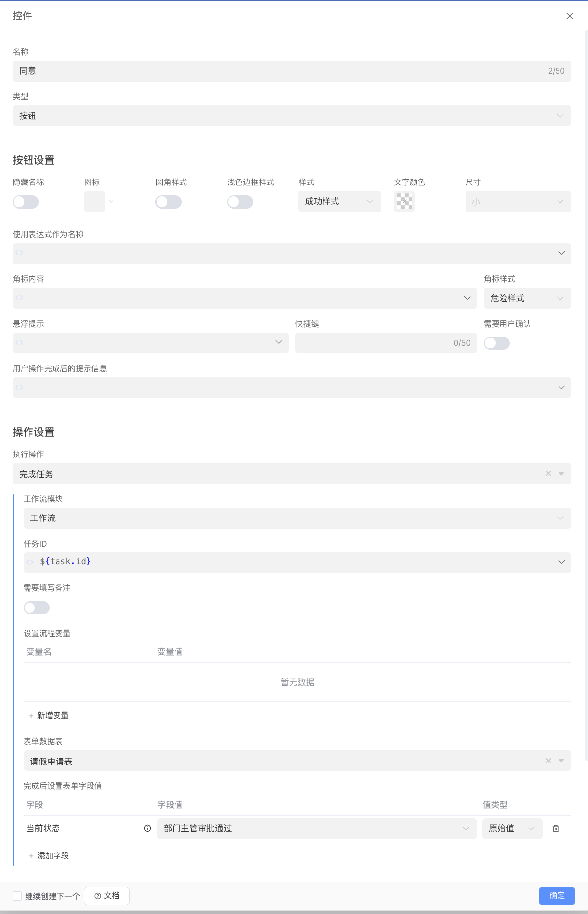Close the 控件 dialog with X
Screen dimensions: 588x914
569,16
